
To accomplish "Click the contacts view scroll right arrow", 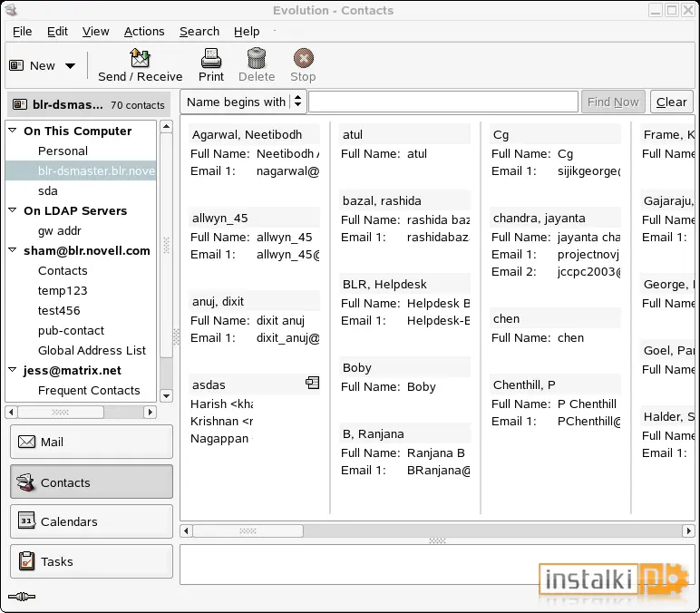I will (x=689, y=530).
